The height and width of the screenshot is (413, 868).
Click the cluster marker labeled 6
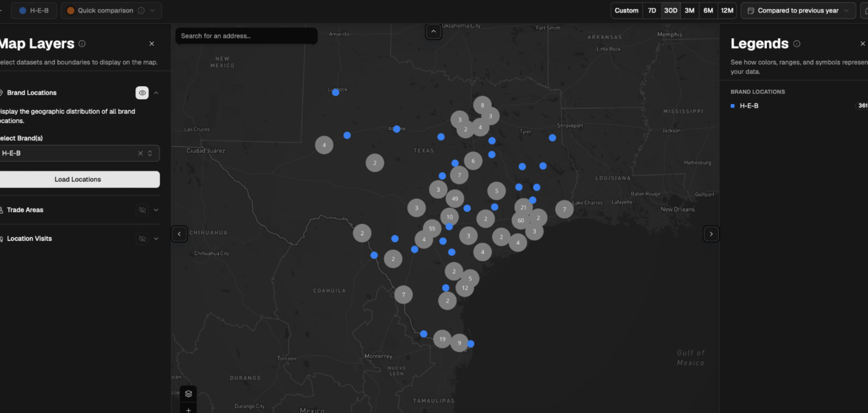coord(473,161)
